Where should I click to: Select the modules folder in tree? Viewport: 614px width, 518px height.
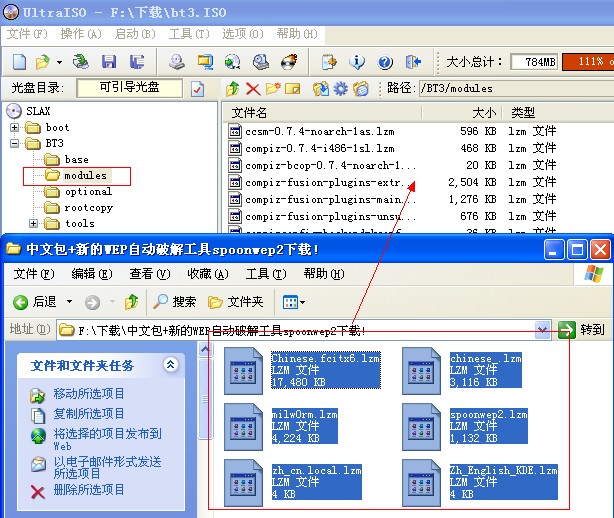(x=85, y=175)
